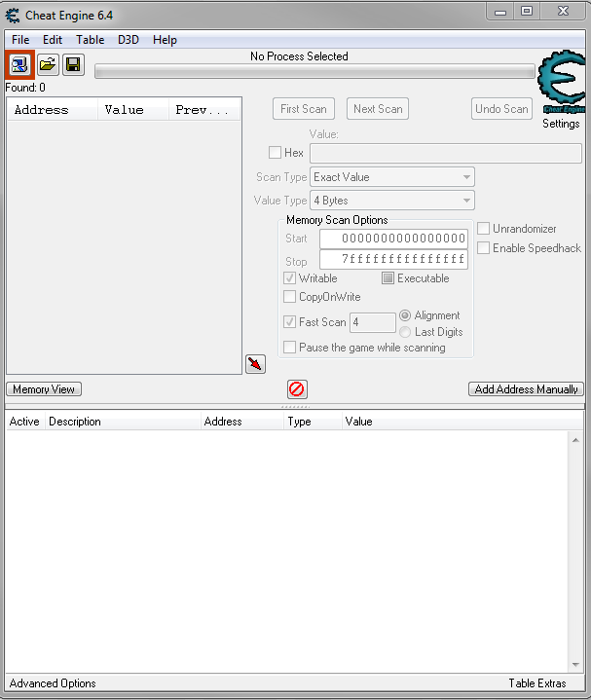This screenshot has height=700, width=591.
Task: Open Table Extras
Action: click(x=537, y=683)
